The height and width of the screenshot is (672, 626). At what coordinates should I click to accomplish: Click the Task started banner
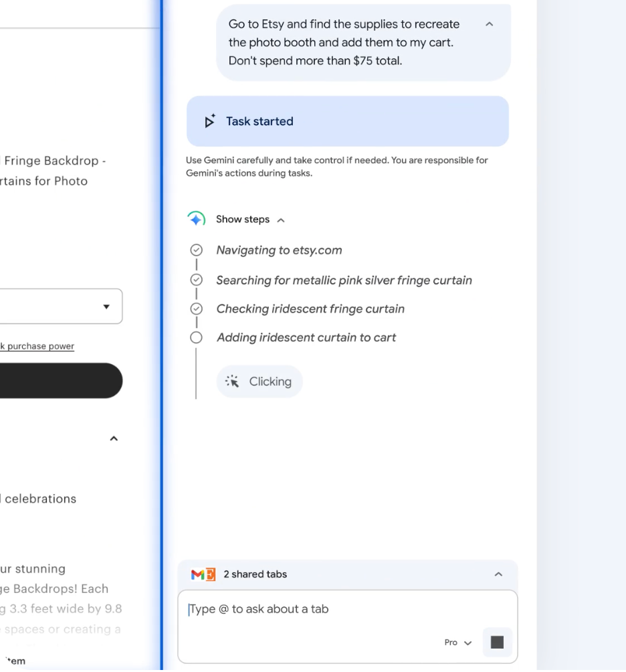pyautogui.click(x=347, y=121)
